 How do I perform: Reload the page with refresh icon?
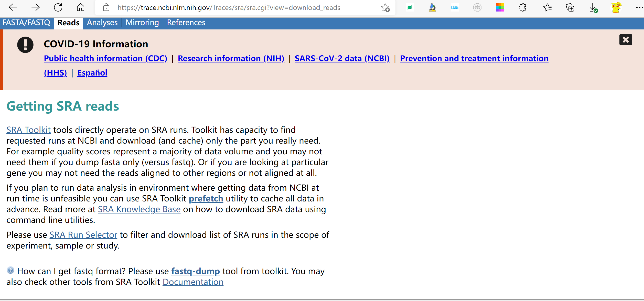58,8
